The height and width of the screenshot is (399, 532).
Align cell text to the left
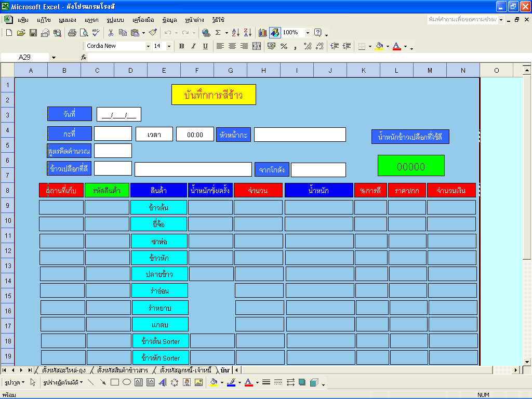220,46
